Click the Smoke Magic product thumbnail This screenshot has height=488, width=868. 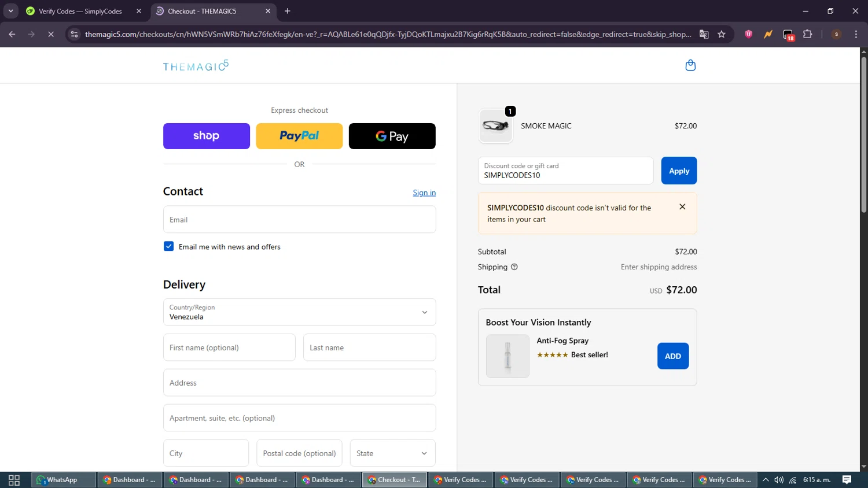(x=496, y=125)
